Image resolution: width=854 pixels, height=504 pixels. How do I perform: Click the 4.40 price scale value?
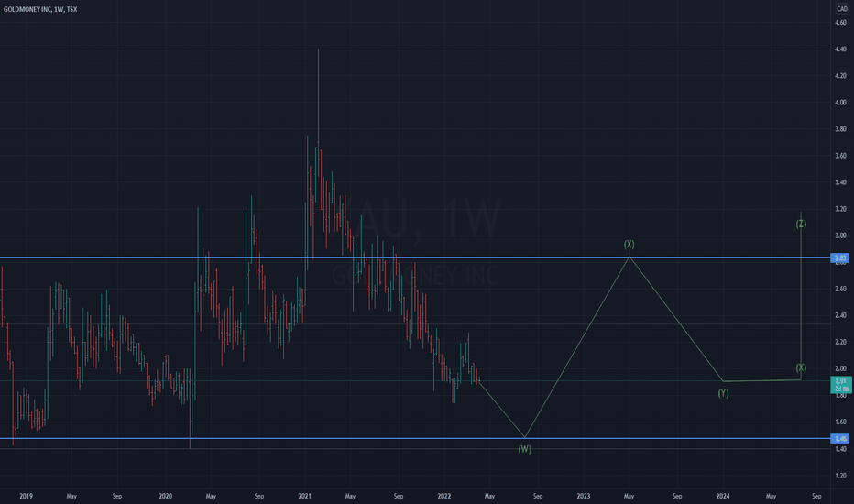tap(840, 49)
